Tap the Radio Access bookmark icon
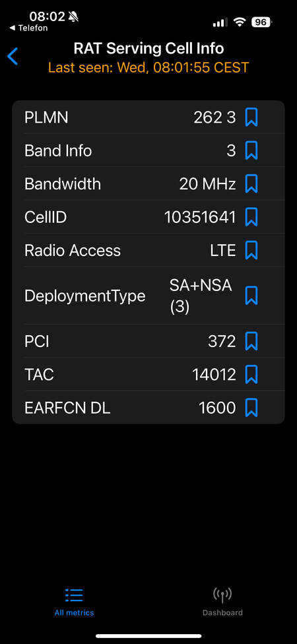 tap(251, 250)
